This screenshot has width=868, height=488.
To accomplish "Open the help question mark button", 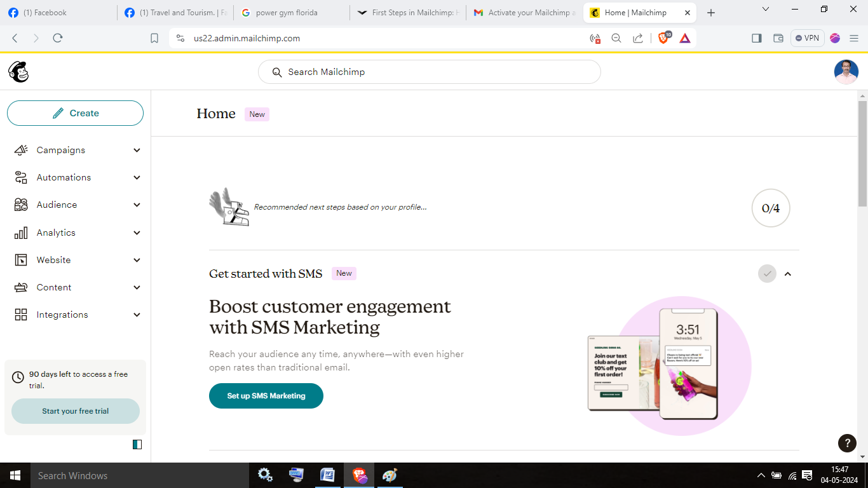I will [x=847, y=443].
